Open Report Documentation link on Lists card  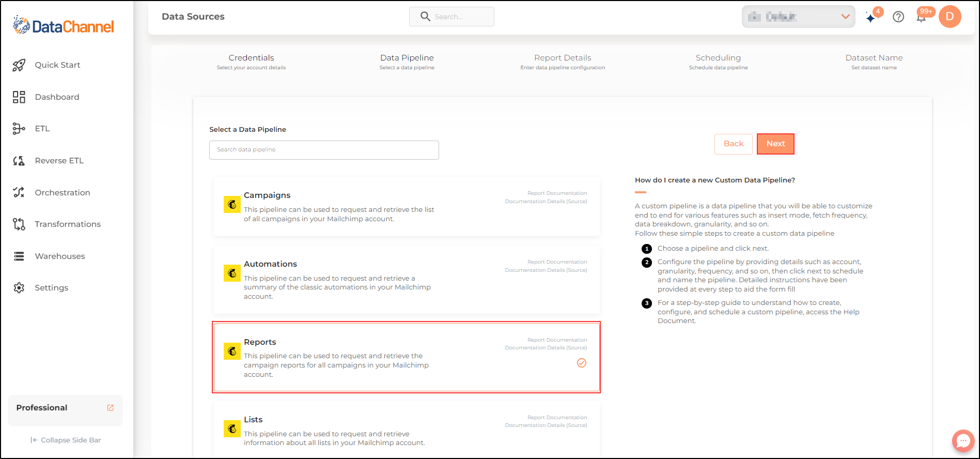[557, 418]
